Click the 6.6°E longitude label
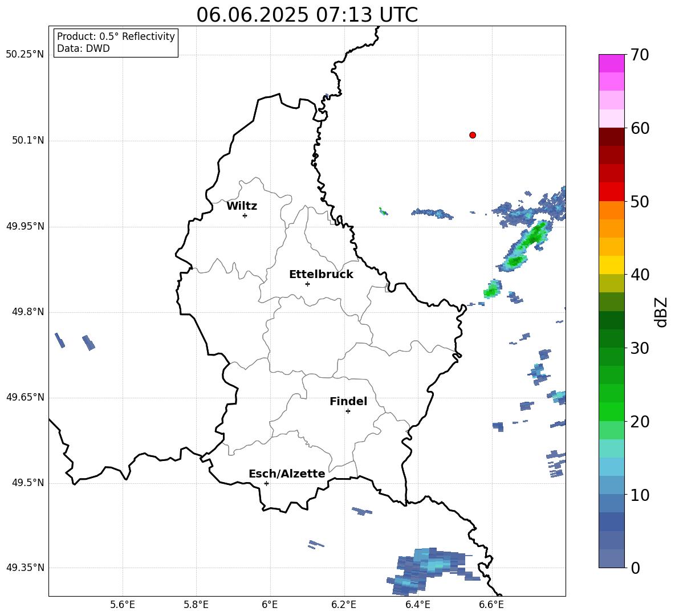This screenshot has width=675, height=616. pos(491,605)
